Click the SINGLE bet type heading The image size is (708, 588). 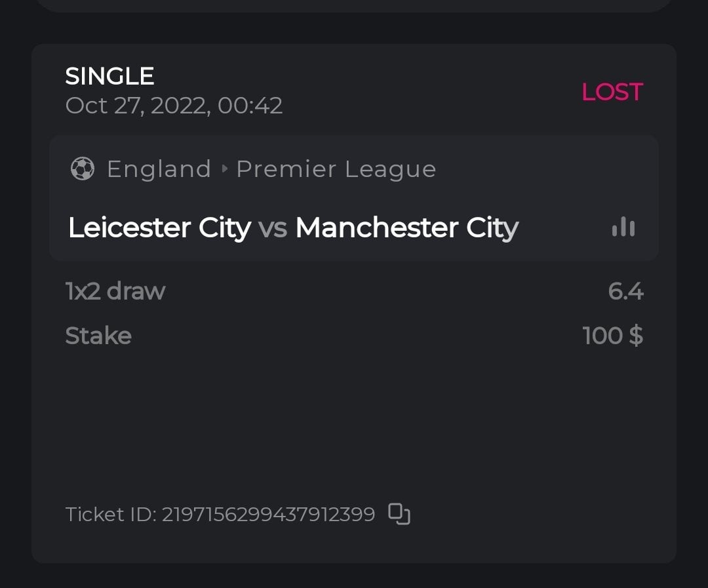(109, 76)
